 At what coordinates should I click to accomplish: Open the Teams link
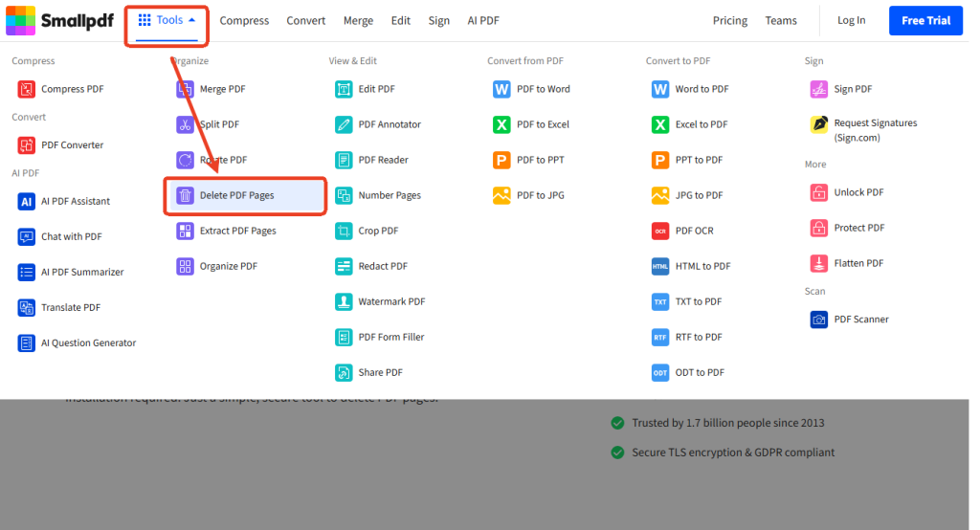[781, 21]
